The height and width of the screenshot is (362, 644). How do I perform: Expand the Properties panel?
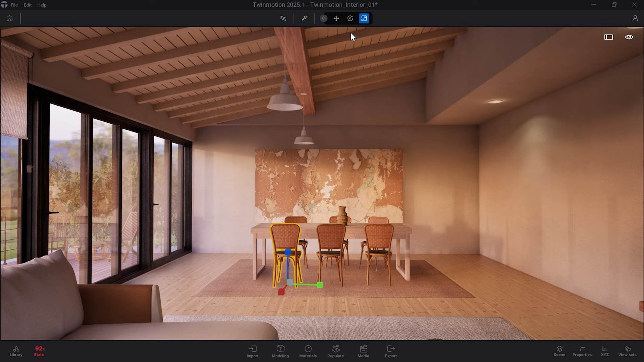(582, 351)
